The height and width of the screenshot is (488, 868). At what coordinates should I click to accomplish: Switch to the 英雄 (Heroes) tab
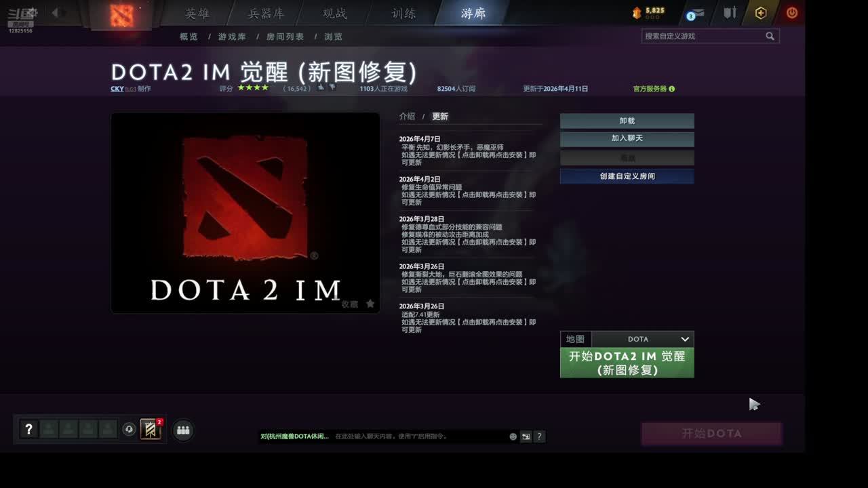click(197, 14)
